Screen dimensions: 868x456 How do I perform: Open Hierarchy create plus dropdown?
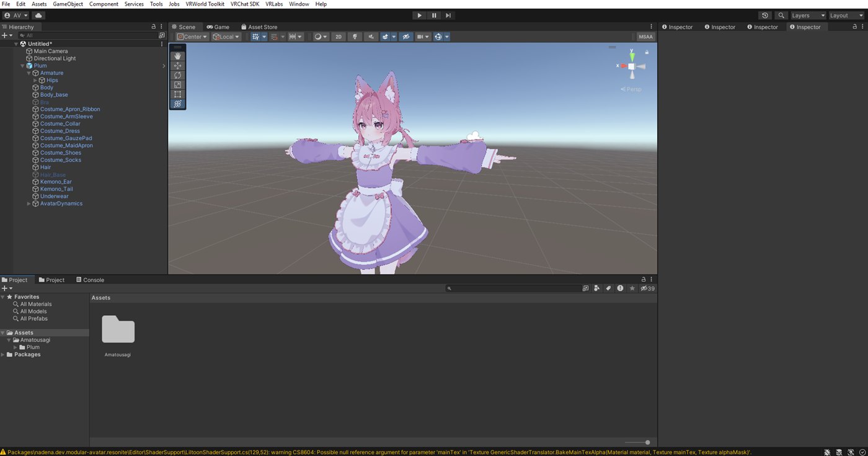pyautogui.click(x=7, y=35)
